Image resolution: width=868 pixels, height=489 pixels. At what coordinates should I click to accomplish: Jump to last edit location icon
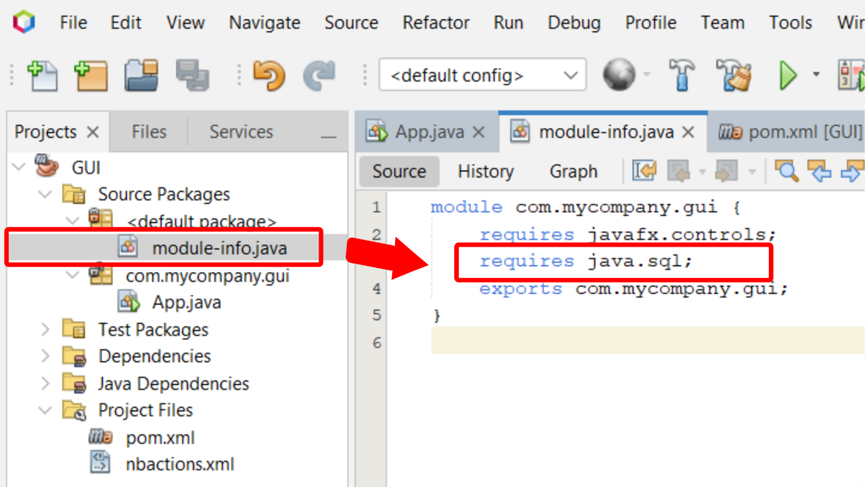click(x=643, y=171)
